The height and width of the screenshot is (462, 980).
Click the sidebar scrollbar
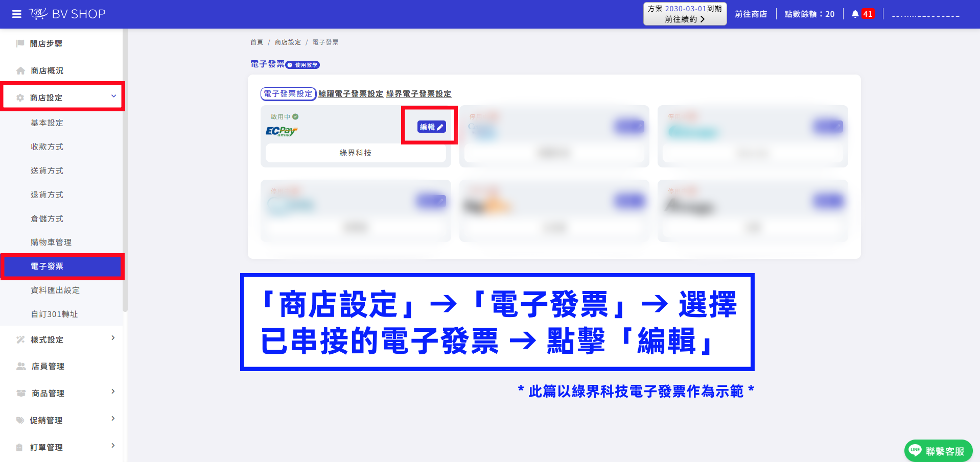(125, 171)
